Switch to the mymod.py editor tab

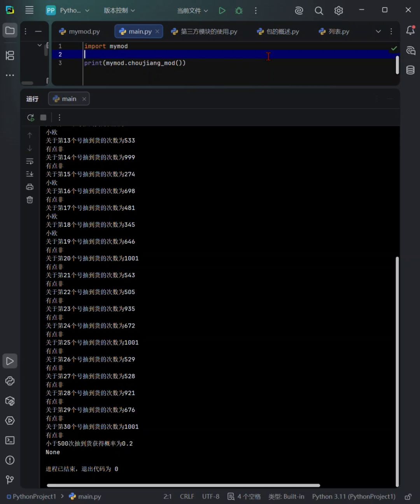pyautogui.click(x=79, y=31)
